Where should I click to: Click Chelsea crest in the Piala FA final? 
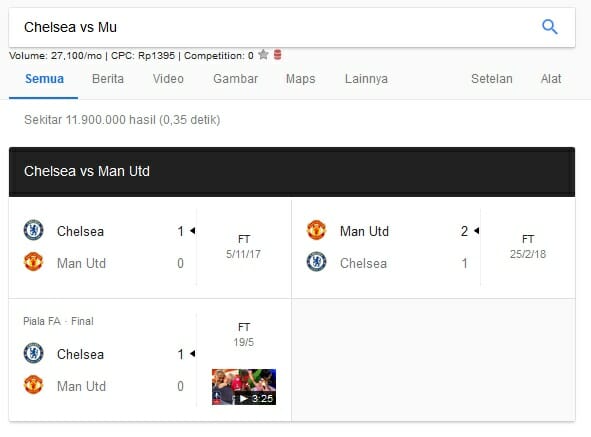coord(34,353)
